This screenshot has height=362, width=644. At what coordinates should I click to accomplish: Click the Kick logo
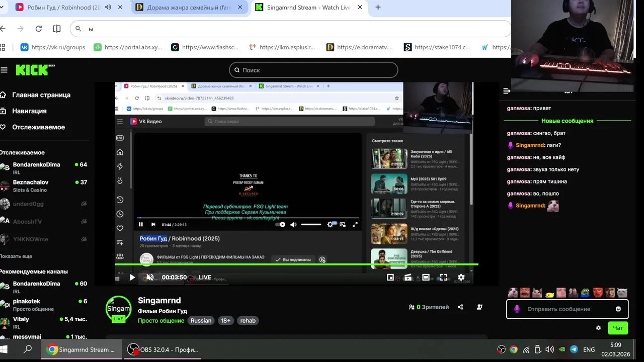(x=35, y=70)
